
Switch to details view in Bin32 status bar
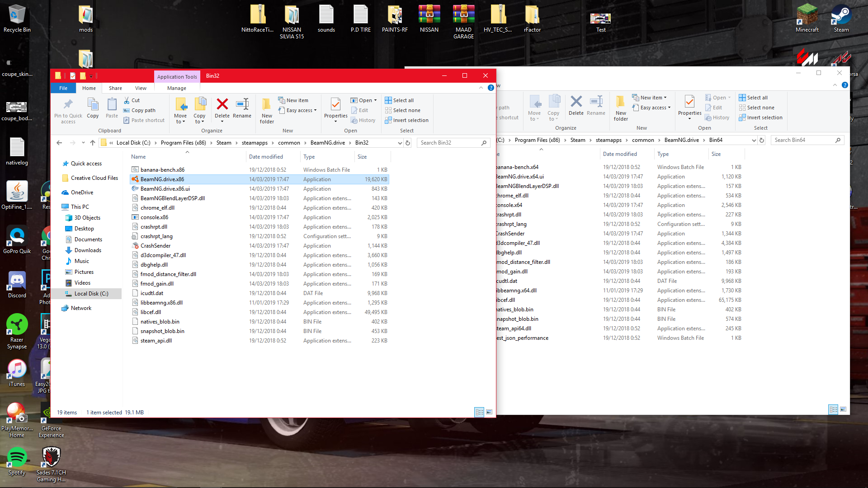(479, 412)
